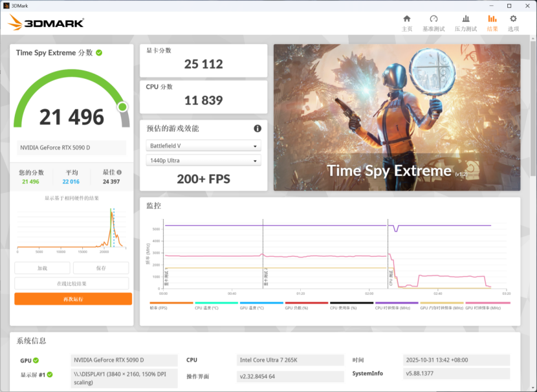The height and width of the screenshot is (392, 537).
Task: Click the 3DMark logo in header
Action: [x=46, y=23]
